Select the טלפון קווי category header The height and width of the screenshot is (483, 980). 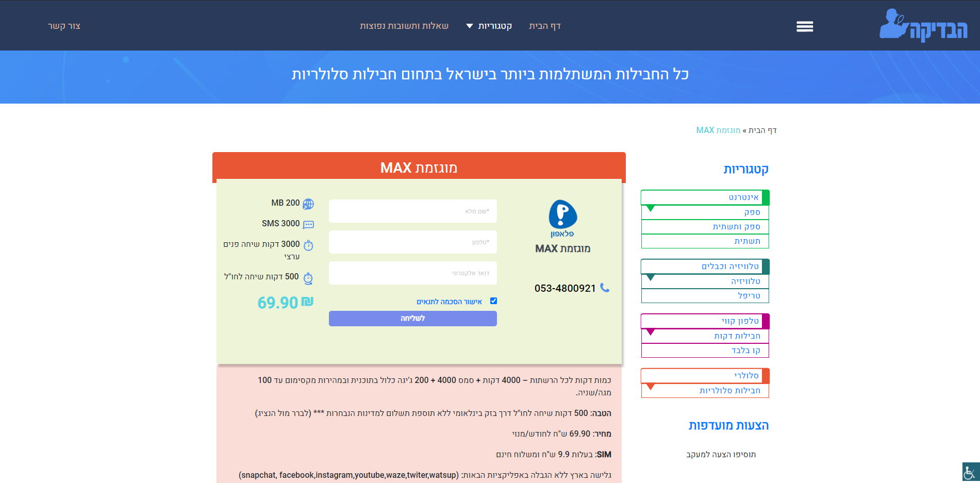pyautogui.click(x=705, y=321)
